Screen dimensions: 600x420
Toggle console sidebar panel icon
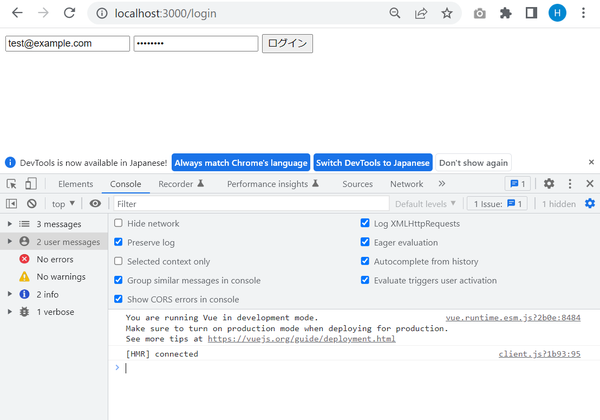(x=11, y=204)
